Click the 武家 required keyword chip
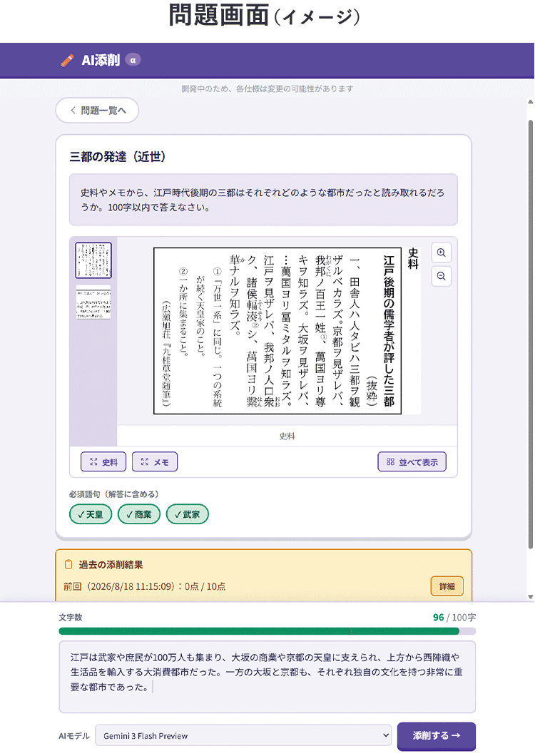Image resolution: width=535 pixels, height=756 pixels. click(187, 514)
